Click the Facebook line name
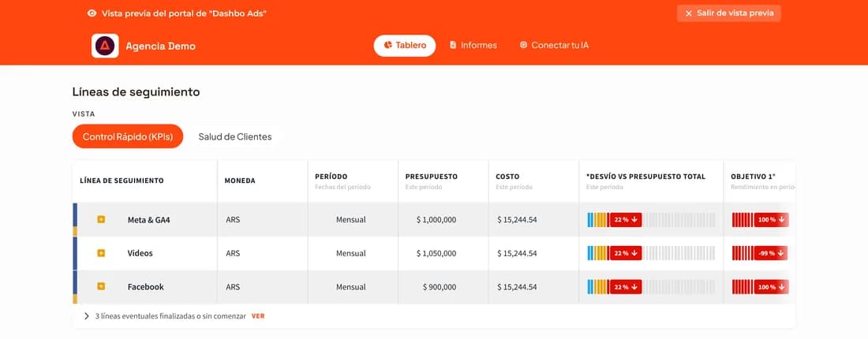Viewport: 868px width, 339px height. (146, 287)
